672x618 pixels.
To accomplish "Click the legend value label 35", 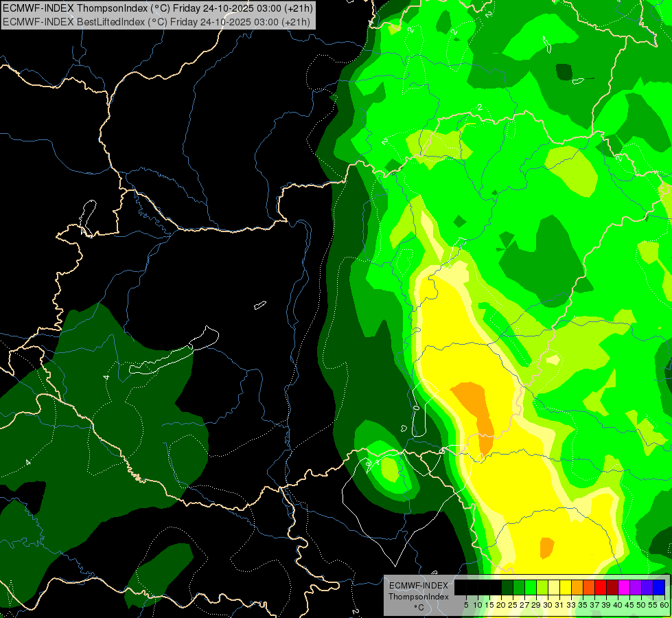I will [x=583, y=605].
